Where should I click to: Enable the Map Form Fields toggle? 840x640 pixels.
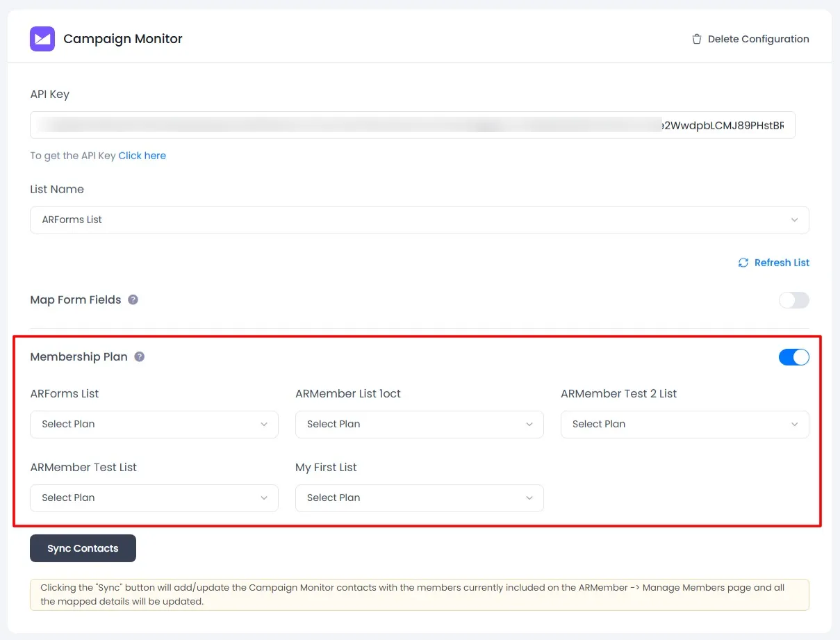tap(793, 300)
